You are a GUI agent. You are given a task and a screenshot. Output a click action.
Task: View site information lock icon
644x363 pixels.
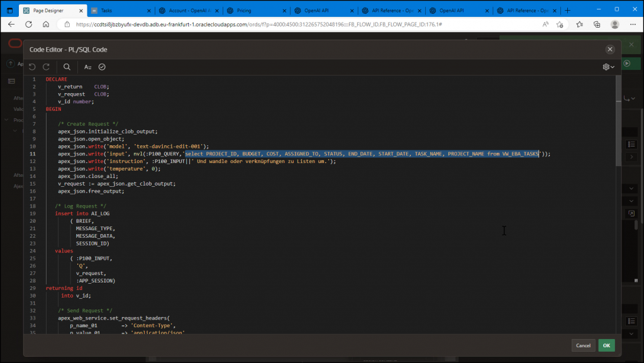click(67, 25)
